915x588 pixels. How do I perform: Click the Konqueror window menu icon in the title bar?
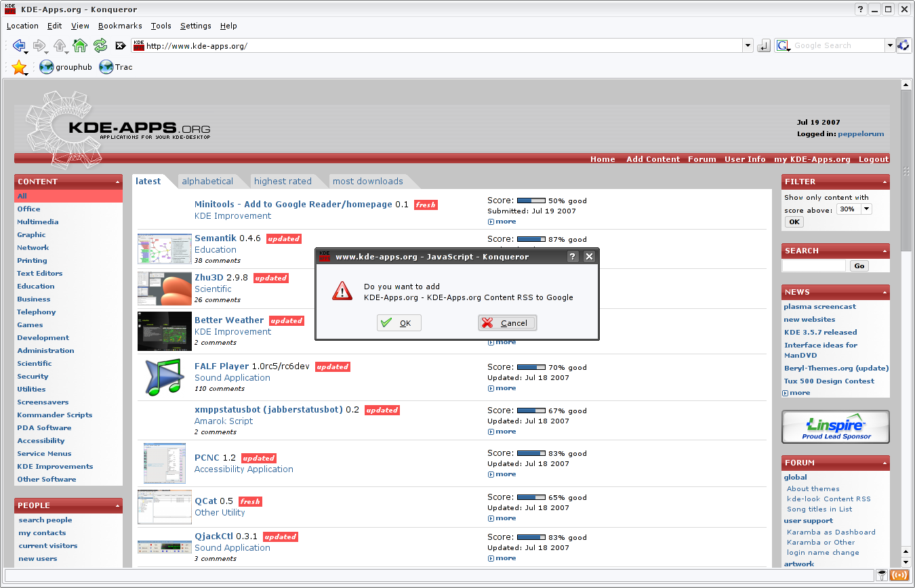pyautogui.click(x=9, y=9)
